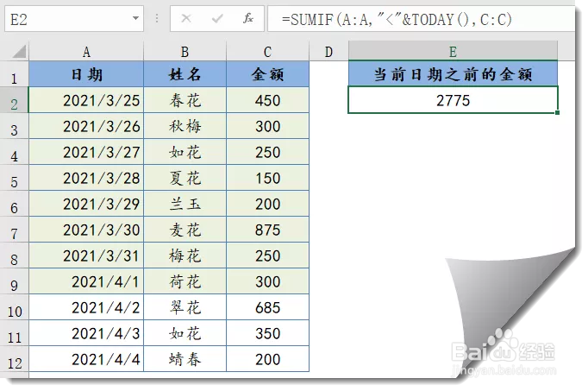Select column C header
Image resolution: width=588 pixels, height=391 pixels.
pyautogui.click(x=267, y=52)
